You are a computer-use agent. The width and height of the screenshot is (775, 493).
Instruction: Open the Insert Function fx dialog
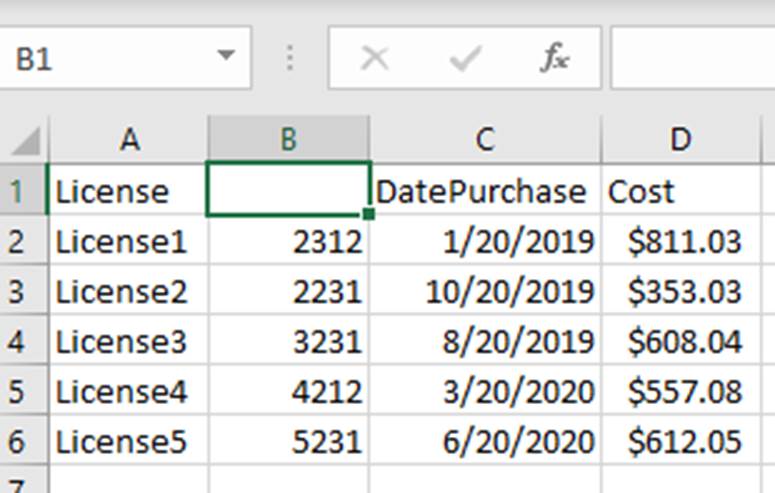tap(554, 59)
